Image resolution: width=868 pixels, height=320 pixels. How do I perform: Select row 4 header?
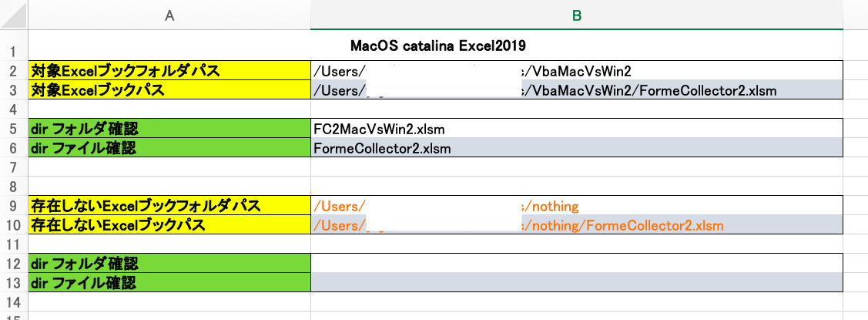point(14,109)
